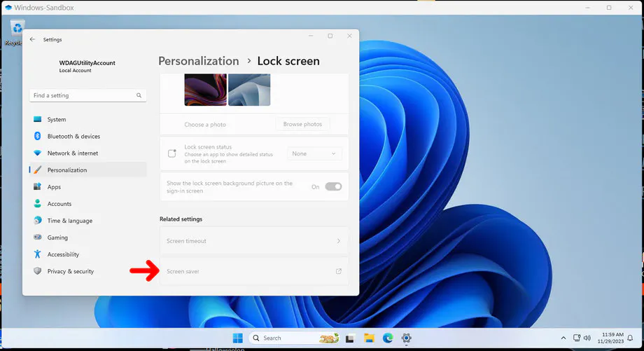Screen dimensions: 644x351
Task: Click the taskbar Search box
Action: [x=295, y=338]
